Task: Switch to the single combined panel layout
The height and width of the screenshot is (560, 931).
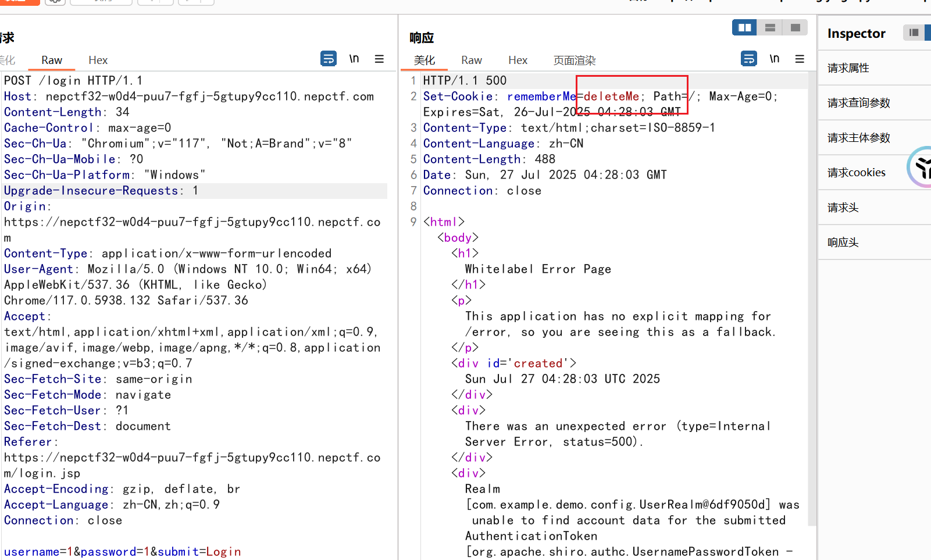Action: point(795,27)
